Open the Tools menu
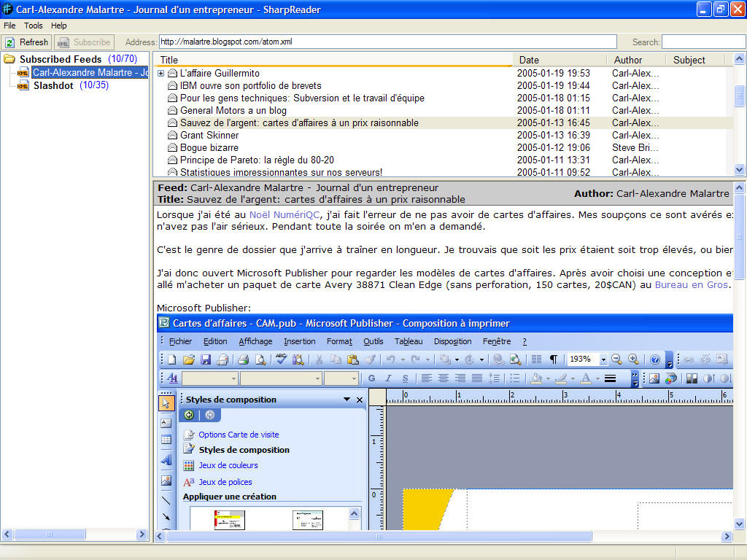Image resolution: width=747 pixels, height=560 pixels. (34, 26)
